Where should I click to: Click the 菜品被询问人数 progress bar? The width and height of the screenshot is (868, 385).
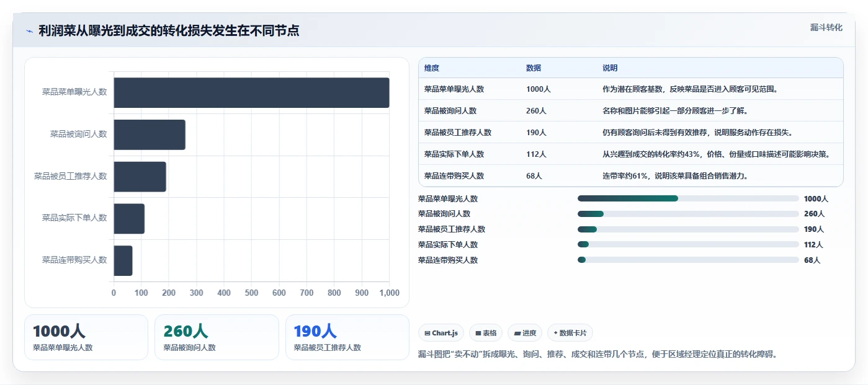pos(688,214)
